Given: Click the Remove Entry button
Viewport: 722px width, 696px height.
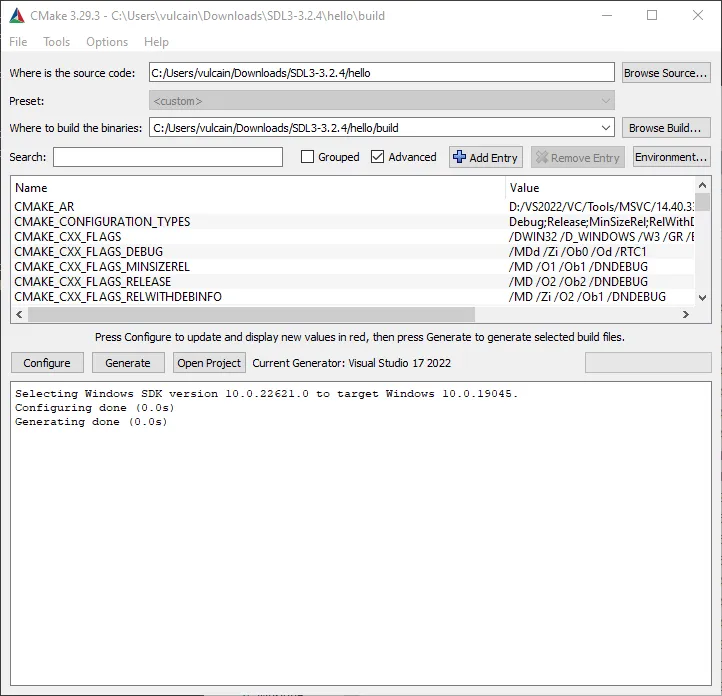Looking at the screenshot, I should click(x=577, y=157).
